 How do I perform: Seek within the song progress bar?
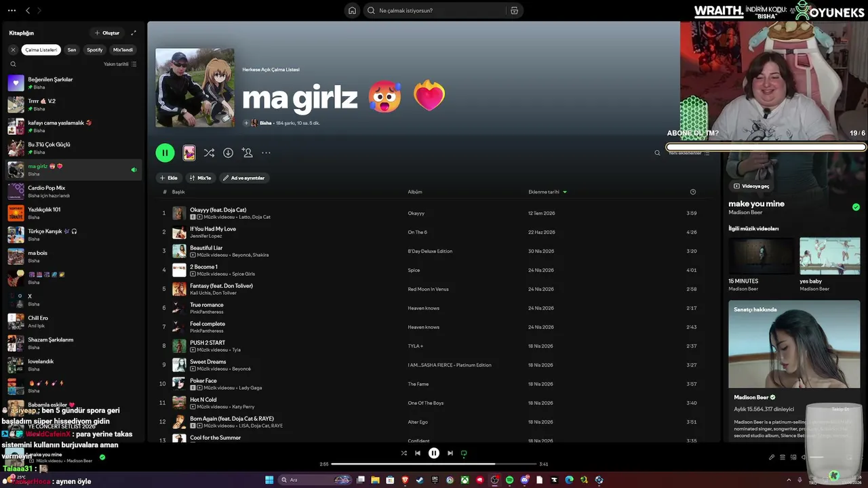[x=434, y=464]
